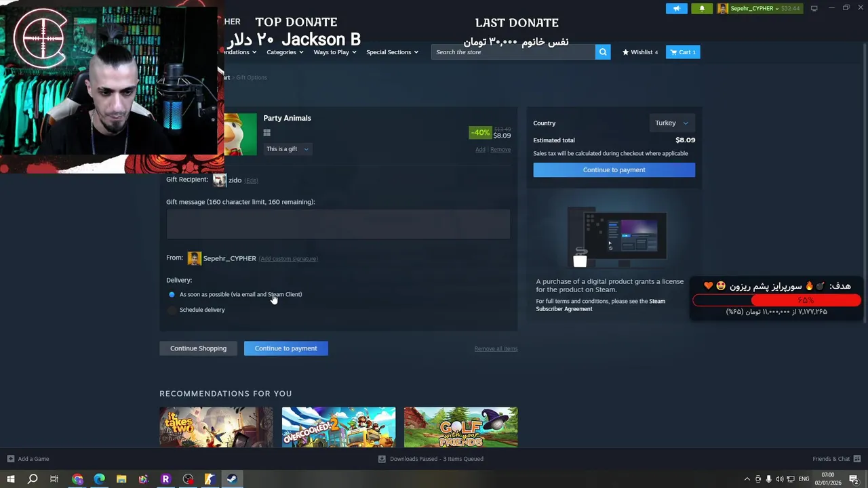Select Schedule delivery option
Screen dimensions: 868x488
click(172, 310)
